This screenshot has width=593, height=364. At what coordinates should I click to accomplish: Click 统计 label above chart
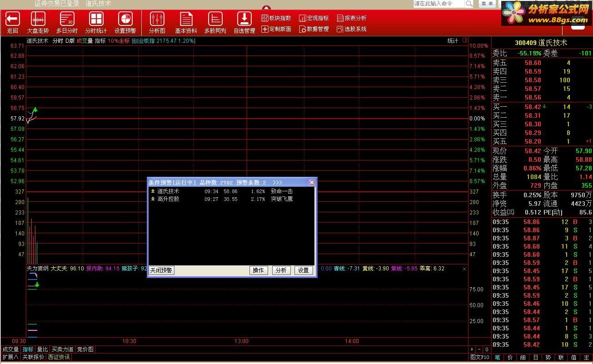(453, 41)
